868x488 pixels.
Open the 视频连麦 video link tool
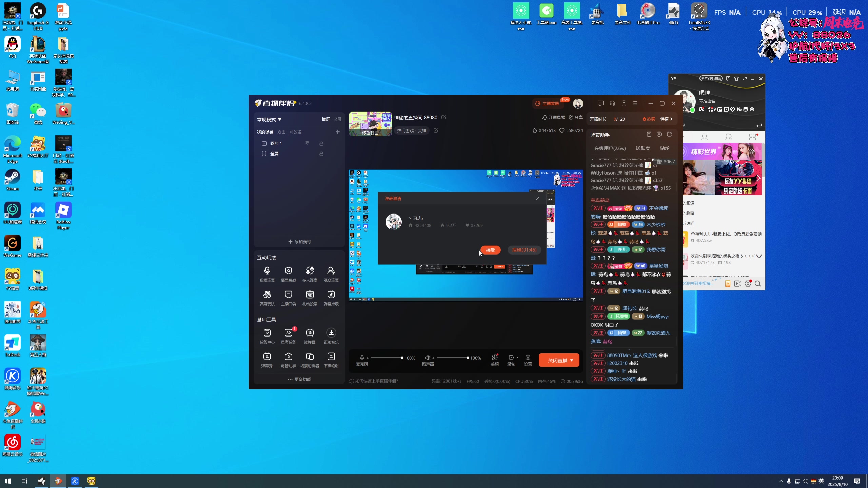pyautogui.click(x=267, y=274)
